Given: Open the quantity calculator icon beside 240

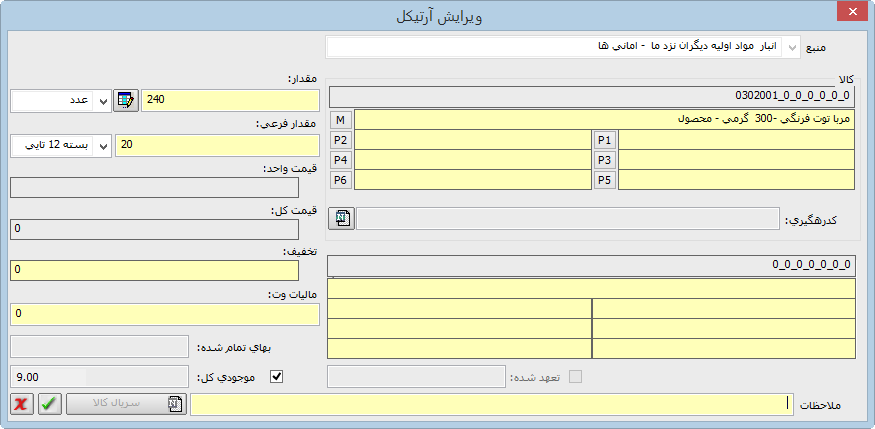Looking at the screenshot, I should (x=126, y=101).
